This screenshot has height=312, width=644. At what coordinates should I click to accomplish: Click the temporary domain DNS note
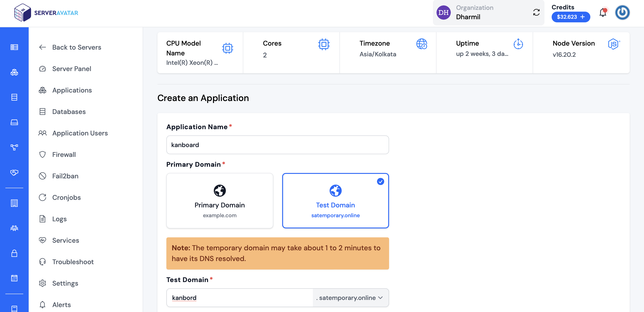point(278,253)
